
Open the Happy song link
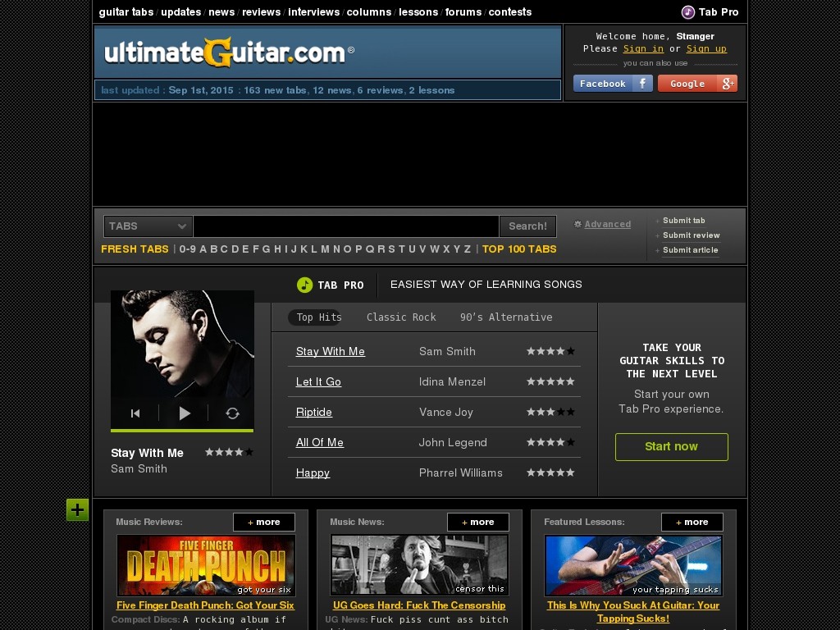313,472
